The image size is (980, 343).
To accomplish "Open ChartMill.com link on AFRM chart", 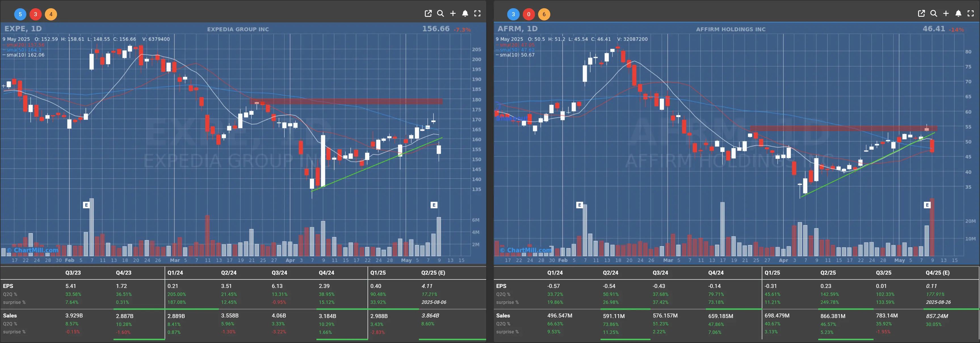I will [x=526, y=250].
